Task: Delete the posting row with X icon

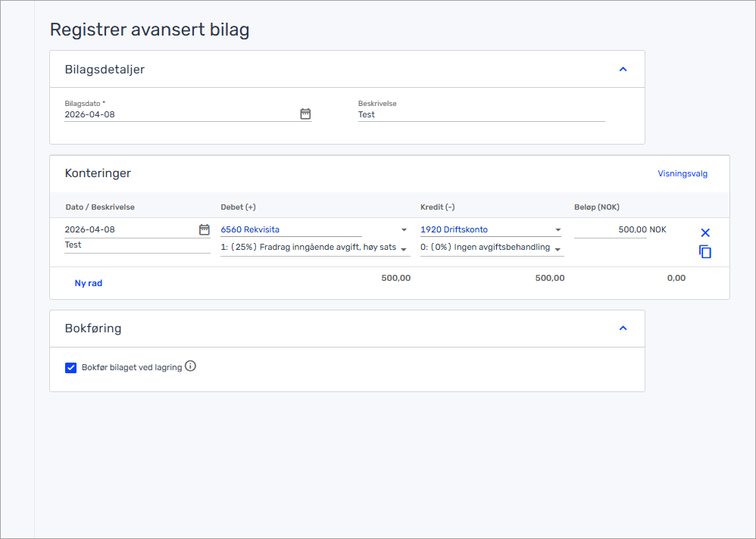Action: click(705, 233)
